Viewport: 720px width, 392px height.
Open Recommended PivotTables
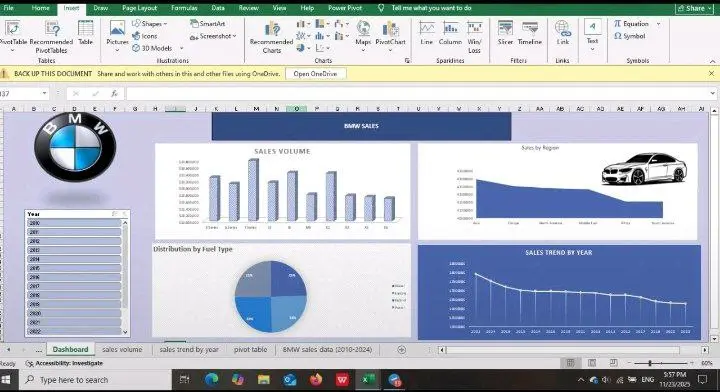tap(51, 37)
